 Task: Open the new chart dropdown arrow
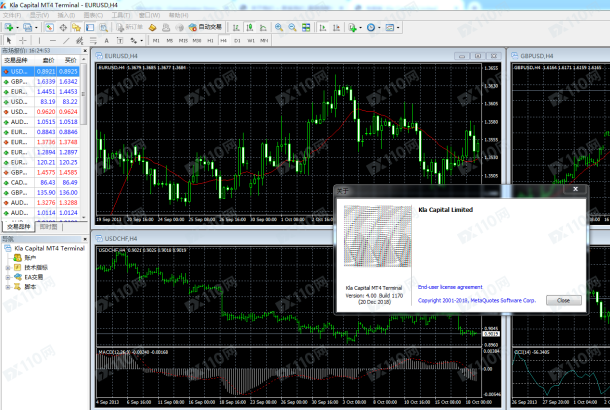pos(17,28)
